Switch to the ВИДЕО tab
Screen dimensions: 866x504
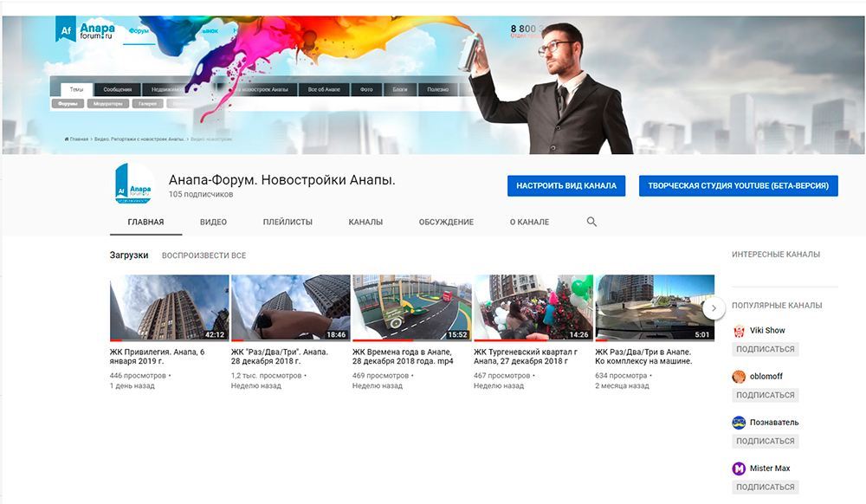coord(213,222)
